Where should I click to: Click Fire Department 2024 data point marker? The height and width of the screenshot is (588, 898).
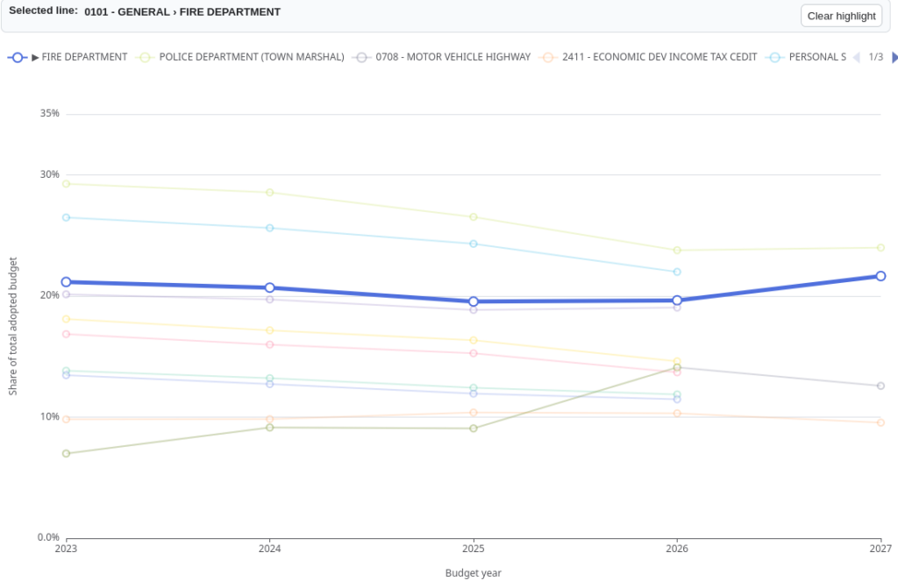pyautogui.click(x=270, y=287)
